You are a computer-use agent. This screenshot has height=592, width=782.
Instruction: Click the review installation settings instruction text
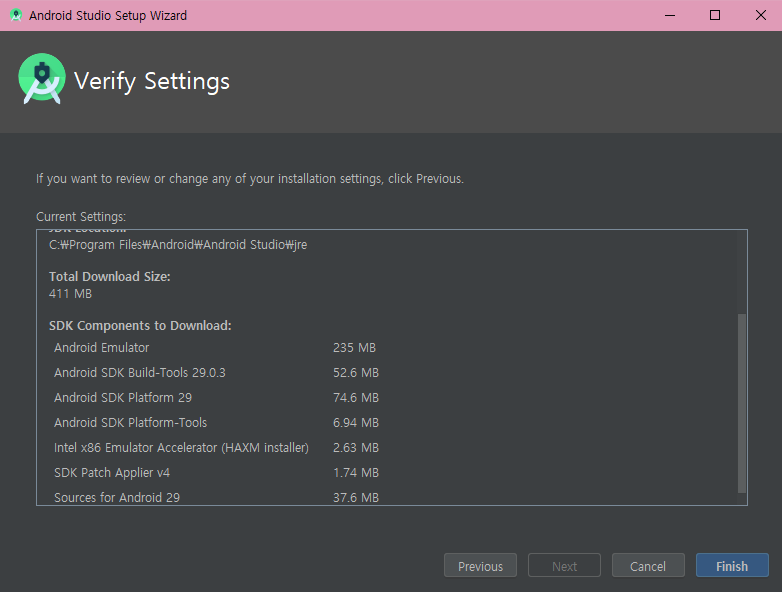pyautogui.click(x=250, y=179)
